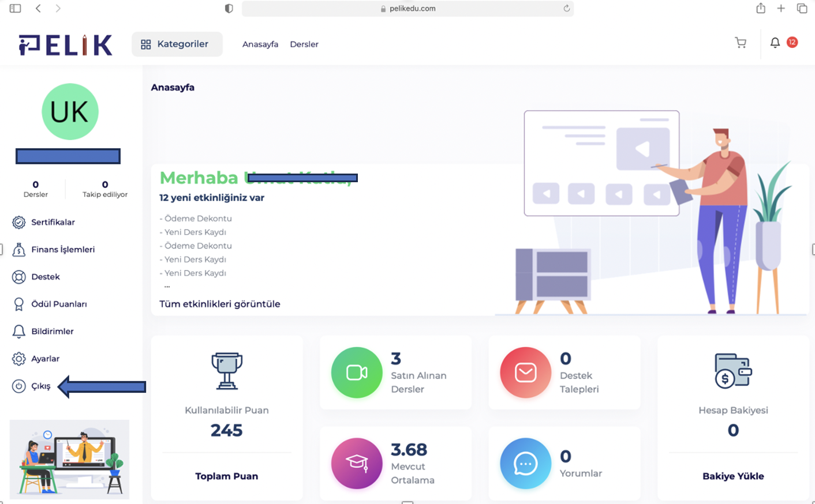Click Tüm etkinlikleri görüntüle link
Image resolution: width=815 pixels, height=504 pixels.
(219, 304)
